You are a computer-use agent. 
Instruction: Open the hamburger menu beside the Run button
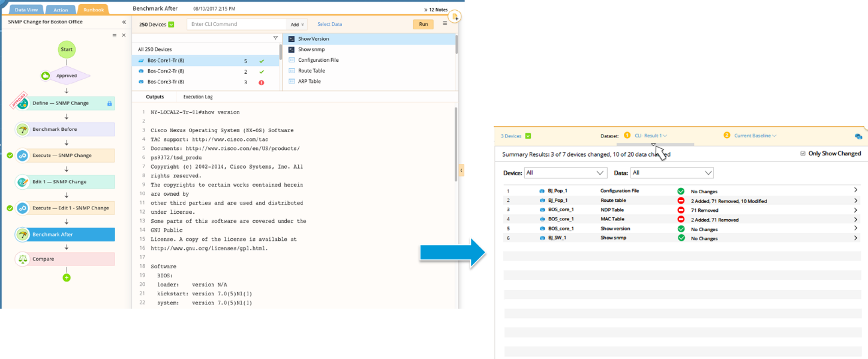point(444,24)
